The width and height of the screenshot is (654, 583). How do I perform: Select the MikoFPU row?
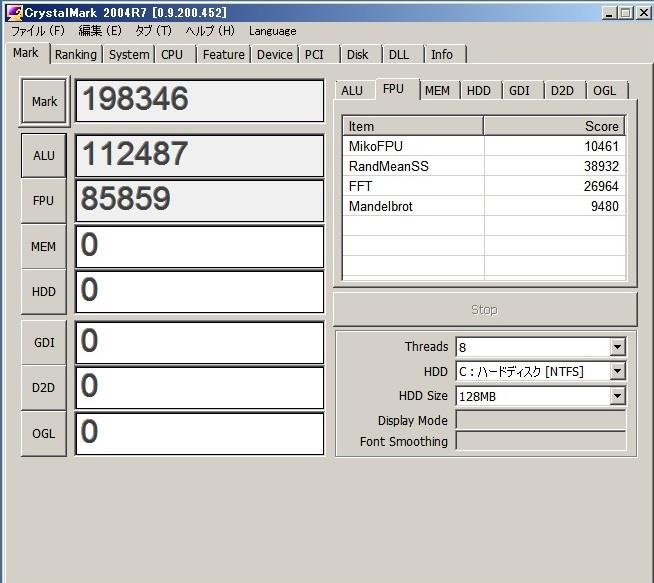coord(484,146)
